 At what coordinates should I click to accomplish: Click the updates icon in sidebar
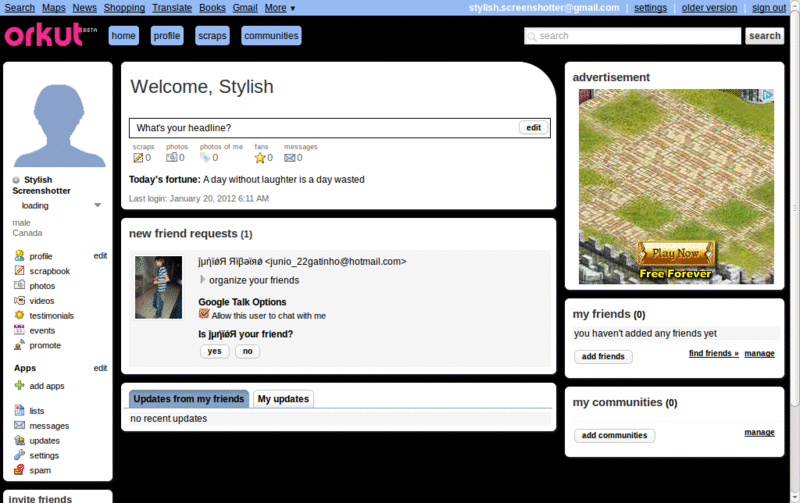[19, 440]
